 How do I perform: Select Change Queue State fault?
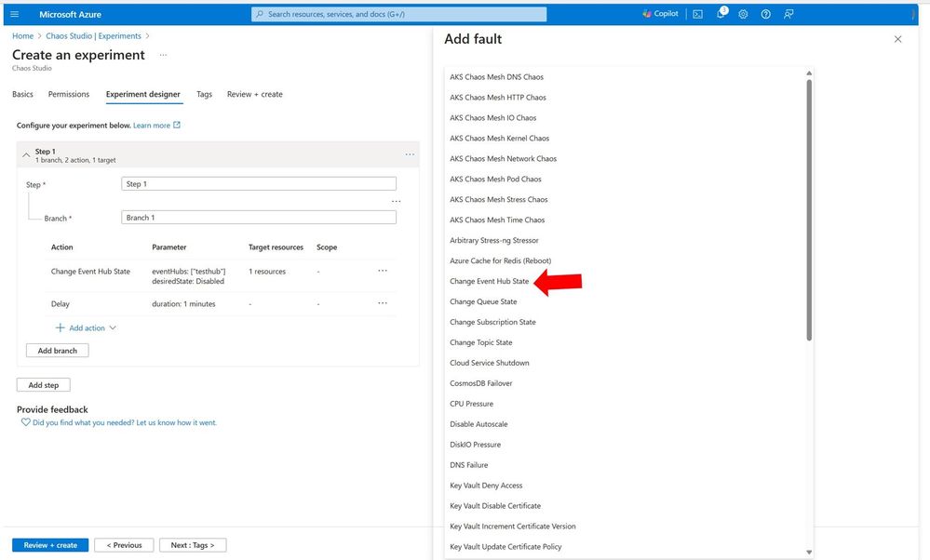click(x=483, y=301)
